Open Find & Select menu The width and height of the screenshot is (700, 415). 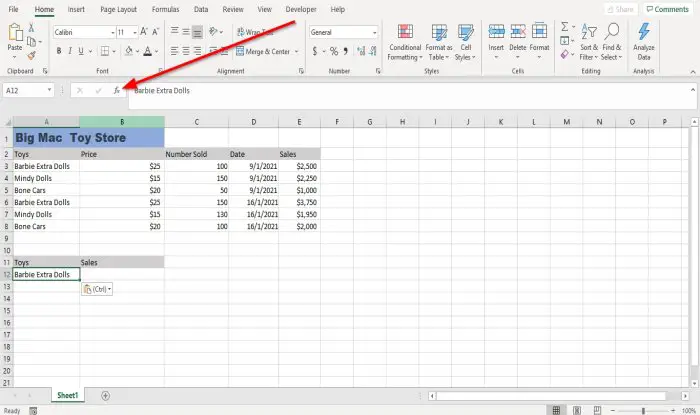point(612,42)
